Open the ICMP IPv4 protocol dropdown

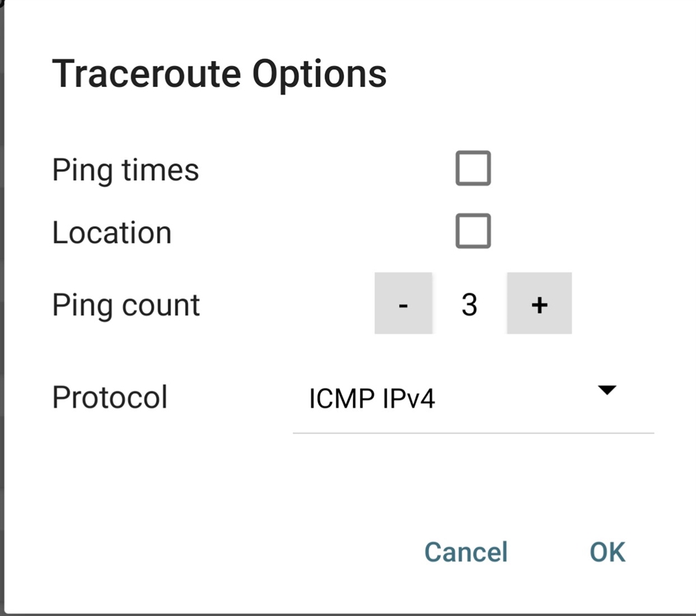tap(473, 398)
